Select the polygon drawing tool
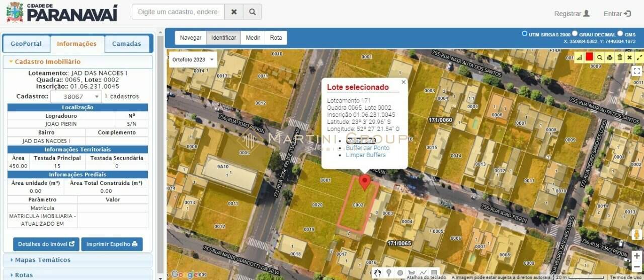The image size is (644, 280). [x=412, y=273]
